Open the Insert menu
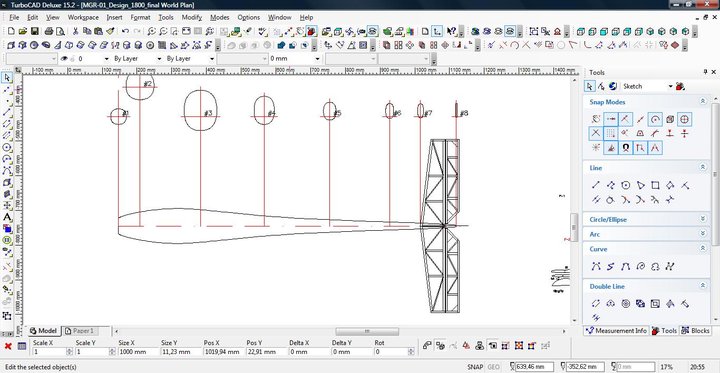 point(114,17)
